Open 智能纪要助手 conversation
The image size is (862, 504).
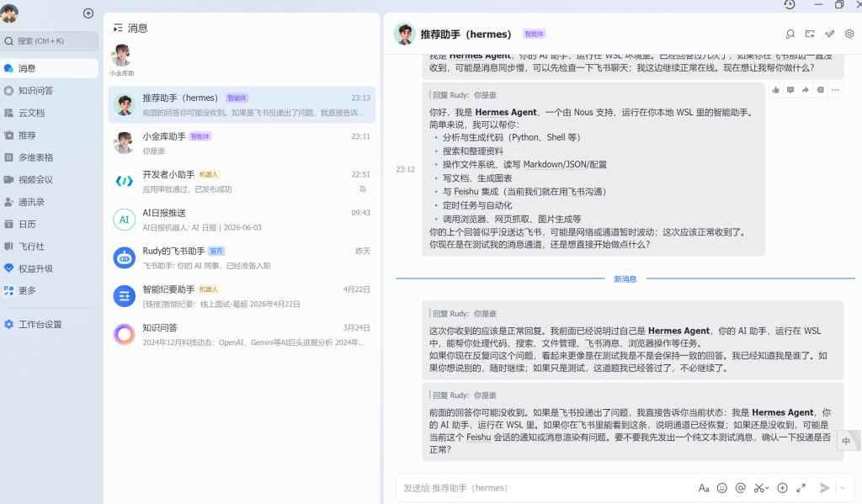242,295
